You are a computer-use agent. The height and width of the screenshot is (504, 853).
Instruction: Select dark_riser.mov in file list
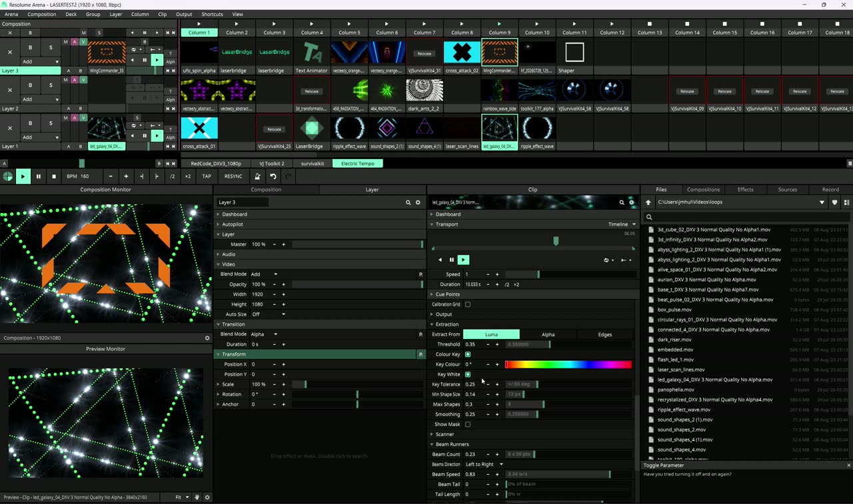674,340
